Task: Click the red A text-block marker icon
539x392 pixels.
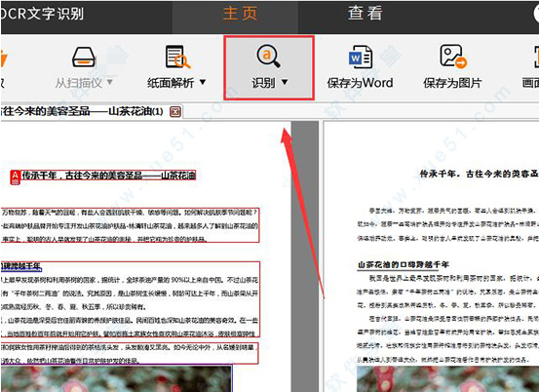Action: [16, 177]
